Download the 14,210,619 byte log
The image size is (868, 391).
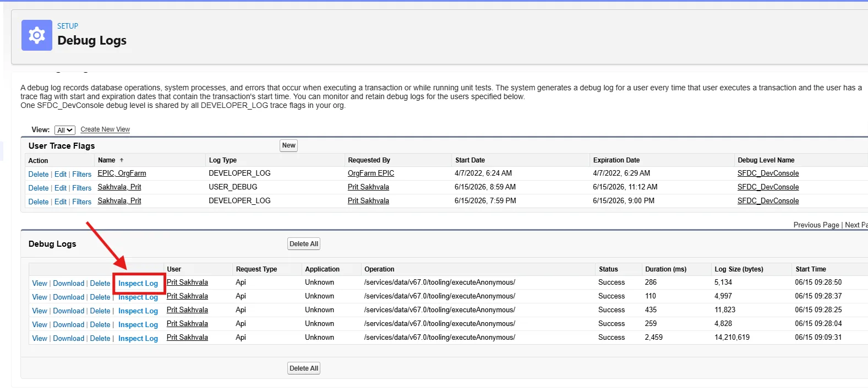69,338
